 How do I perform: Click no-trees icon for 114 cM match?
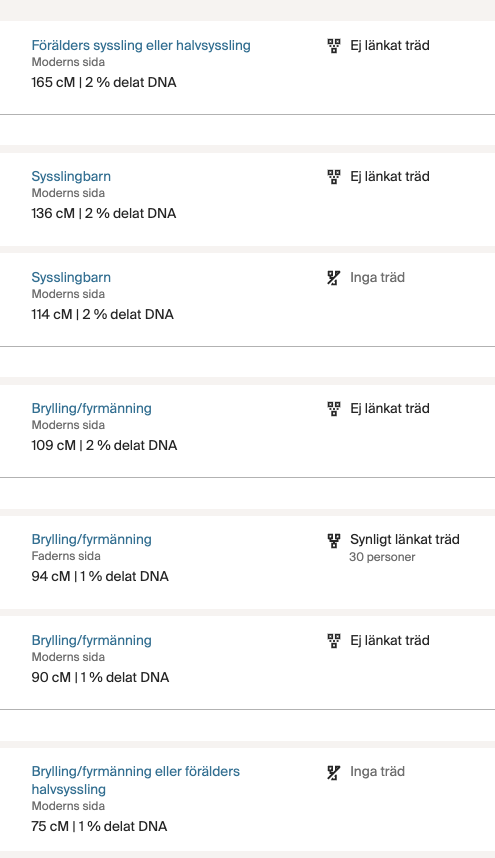[x=334, y=278]
